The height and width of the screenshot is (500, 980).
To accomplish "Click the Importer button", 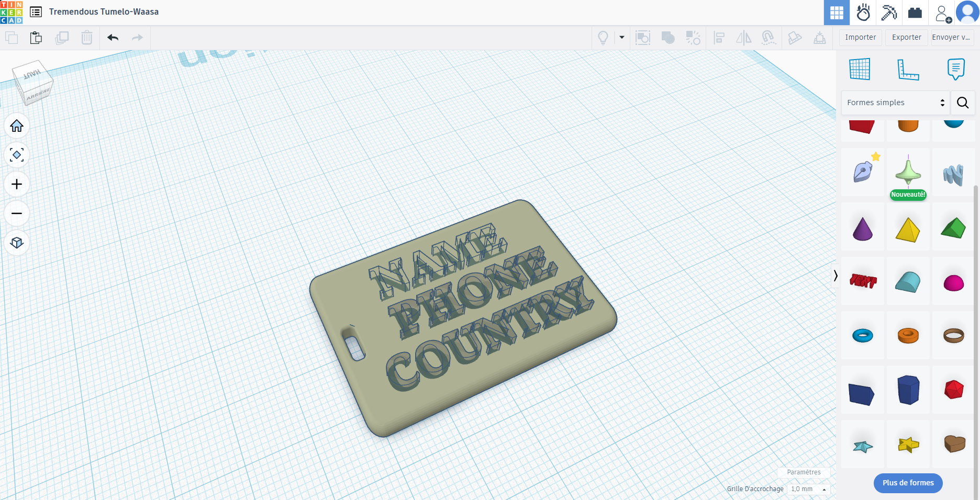I will [x=861, y=38].
